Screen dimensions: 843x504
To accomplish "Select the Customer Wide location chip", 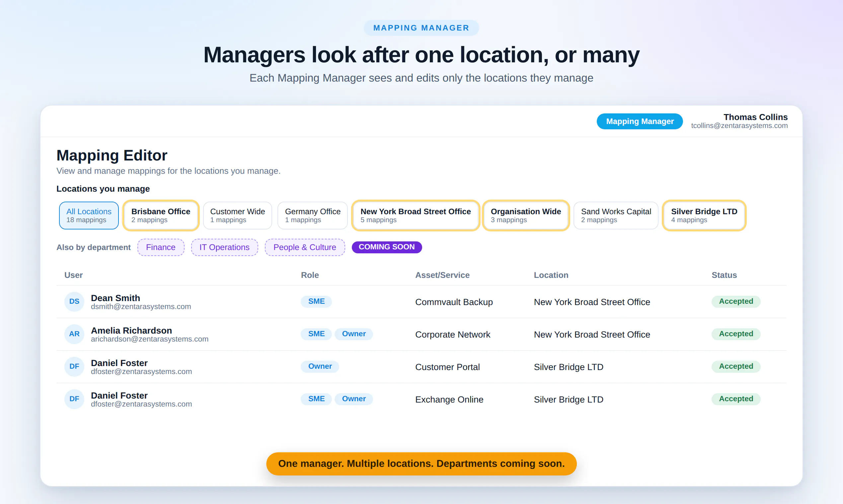I will (237, 215).
